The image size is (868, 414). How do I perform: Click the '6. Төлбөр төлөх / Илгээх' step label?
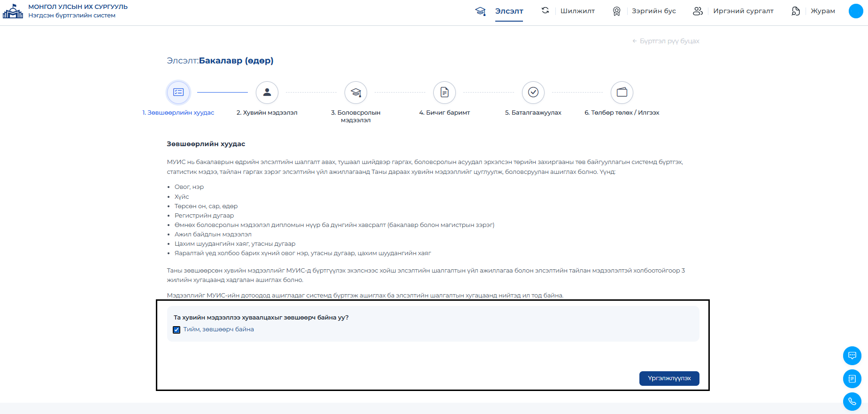click(622, 113)
